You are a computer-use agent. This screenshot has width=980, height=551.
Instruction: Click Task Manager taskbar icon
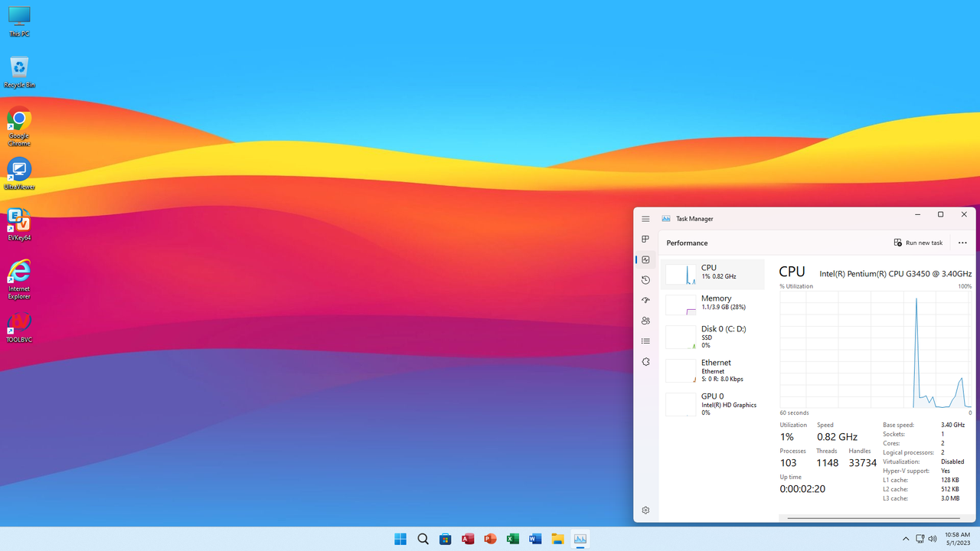pos(580,539)
